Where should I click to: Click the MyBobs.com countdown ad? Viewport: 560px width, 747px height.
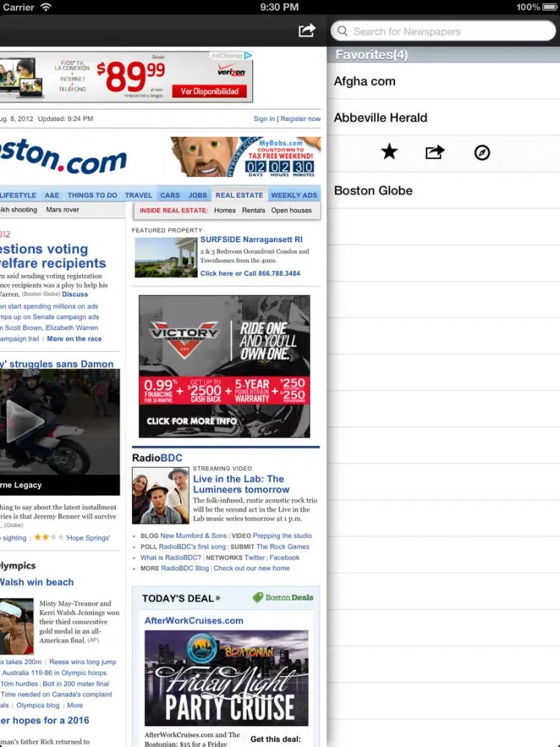[x=246, y=157]
